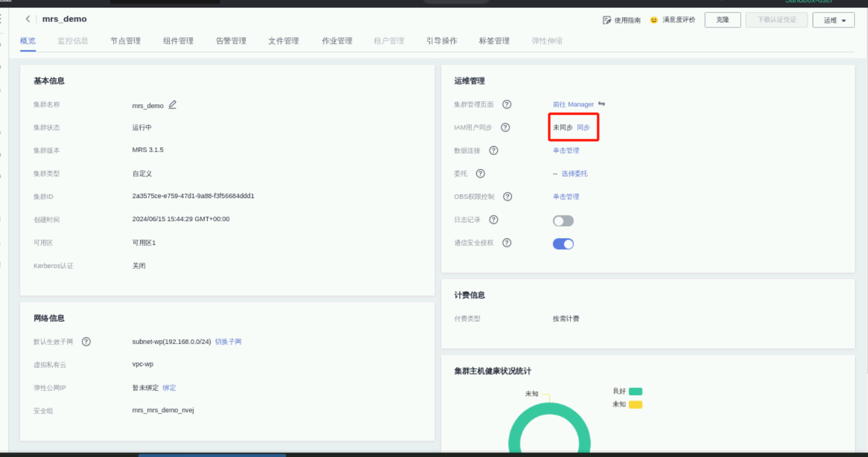Go to the 标签管理 tab

tap(494, 41)
